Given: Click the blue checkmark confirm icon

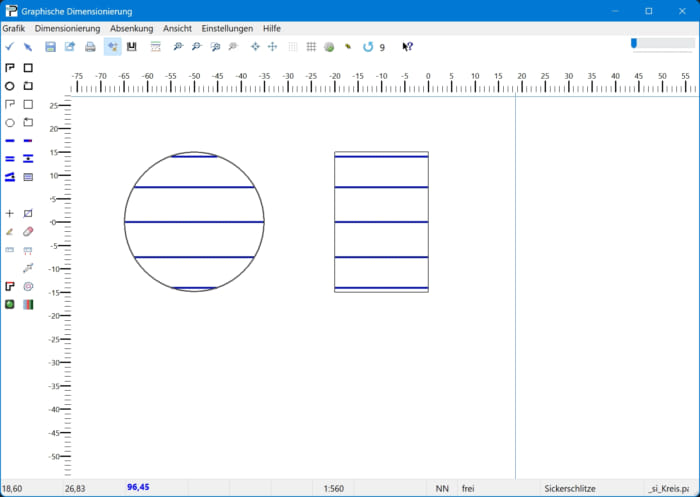Looking at the screenshot, I should click(x=9, y=47).
